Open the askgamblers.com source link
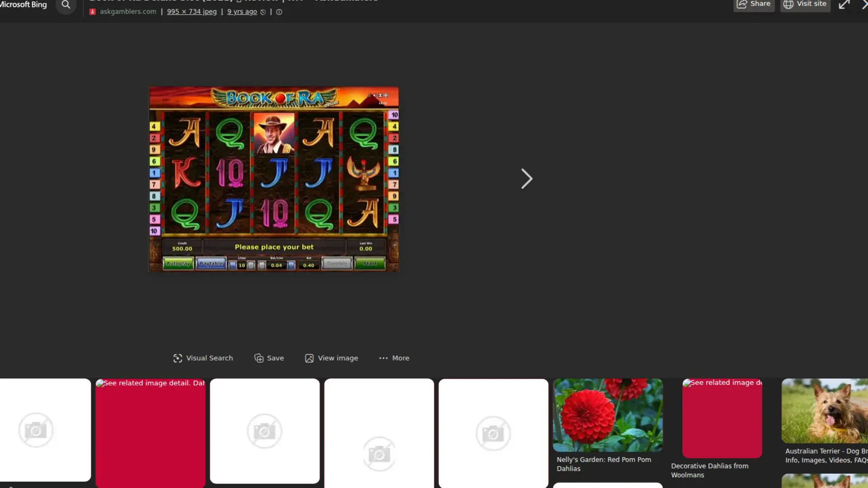 [128, 11]
